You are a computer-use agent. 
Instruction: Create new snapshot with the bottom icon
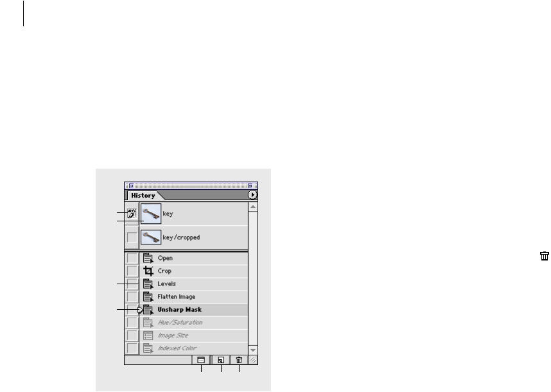(x=221, y=360)
